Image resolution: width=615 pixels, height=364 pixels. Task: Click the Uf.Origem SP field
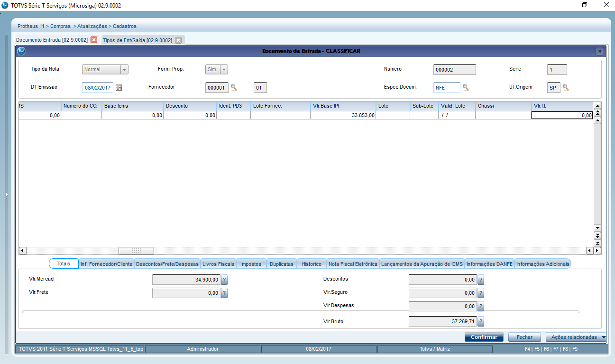(553, 88)
